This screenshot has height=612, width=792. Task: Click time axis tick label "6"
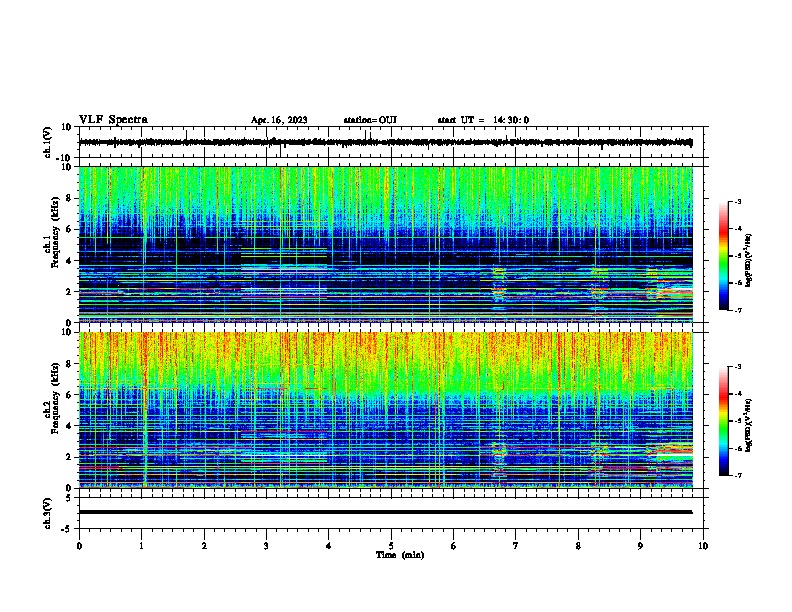click(x=454, y=546)
